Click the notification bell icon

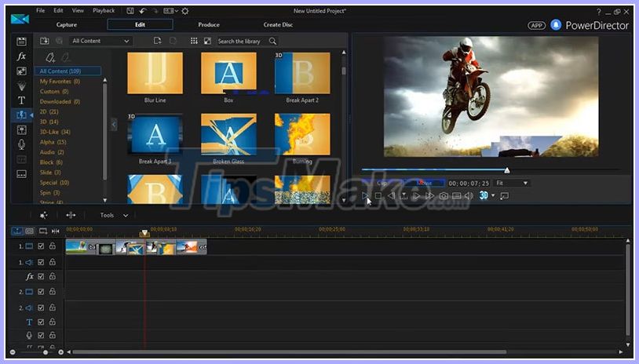556,25
